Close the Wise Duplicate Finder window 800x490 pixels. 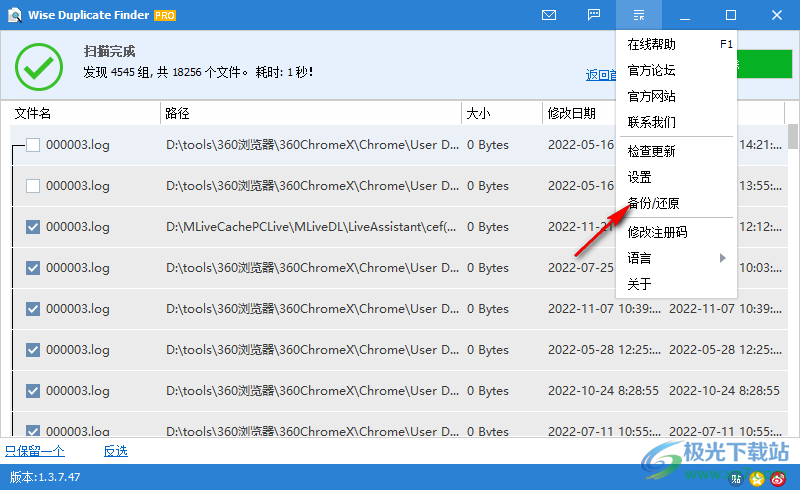[x=777, y=15]
